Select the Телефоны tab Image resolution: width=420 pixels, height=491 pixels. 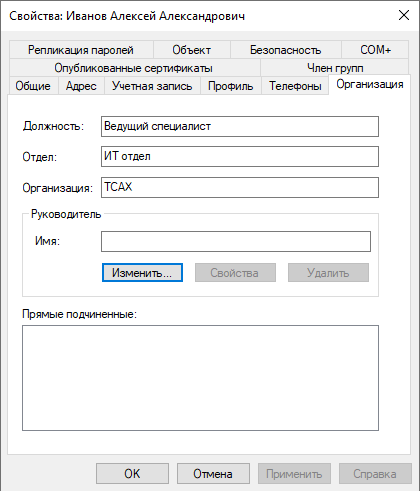click(x=295, y=86)
